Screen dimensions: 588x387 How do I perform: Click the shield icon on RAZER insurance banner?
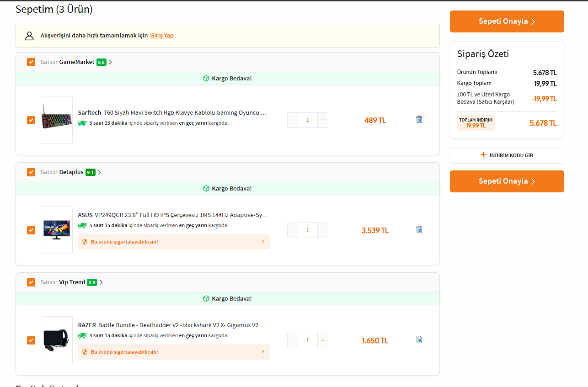point(85,352)
